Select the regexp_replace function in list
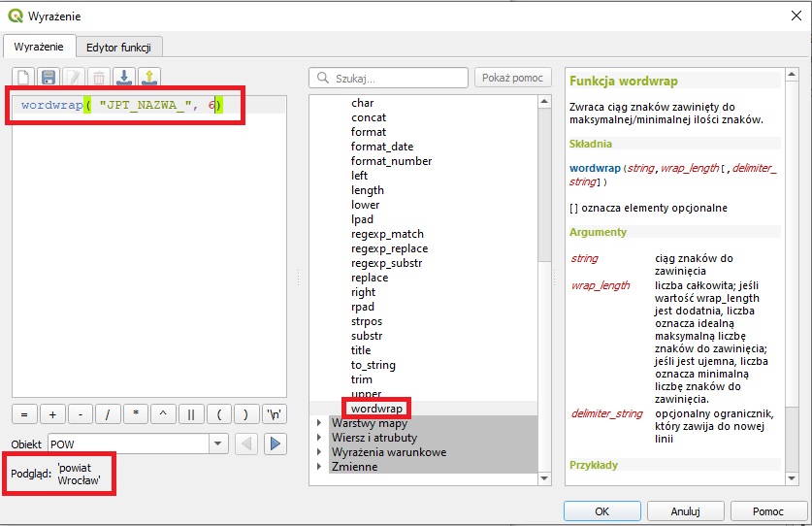The width and height of the screenshot is (812, 526). tap(389, 248)
